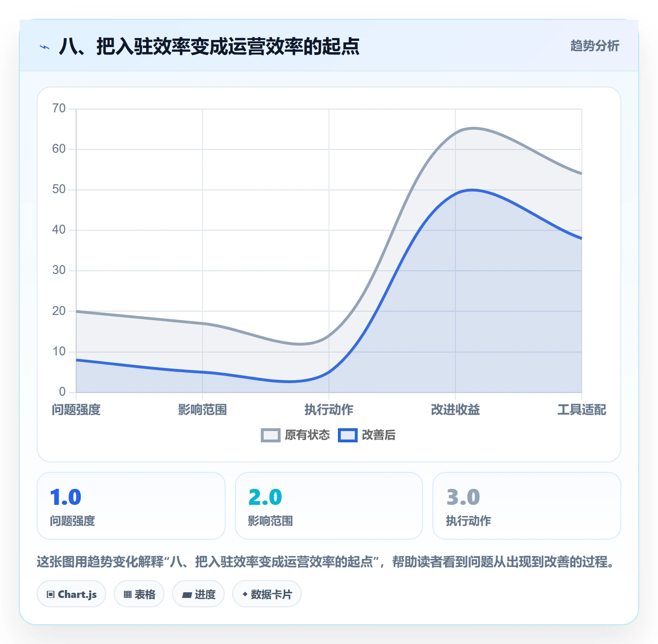The image size is (658, 644).
Task: Click the 问题强度 x-axis label
Action: point(76,410)
